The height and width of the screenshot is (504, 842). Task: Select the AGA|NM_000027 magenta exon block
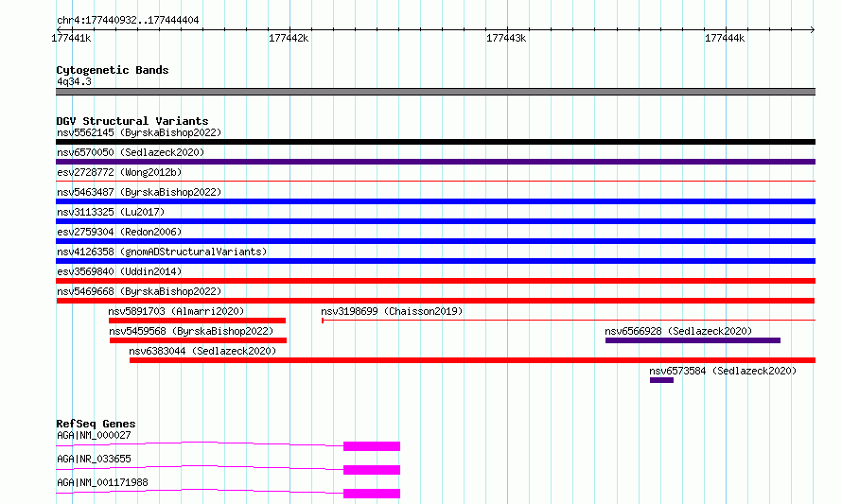click(x=372, y=446)
